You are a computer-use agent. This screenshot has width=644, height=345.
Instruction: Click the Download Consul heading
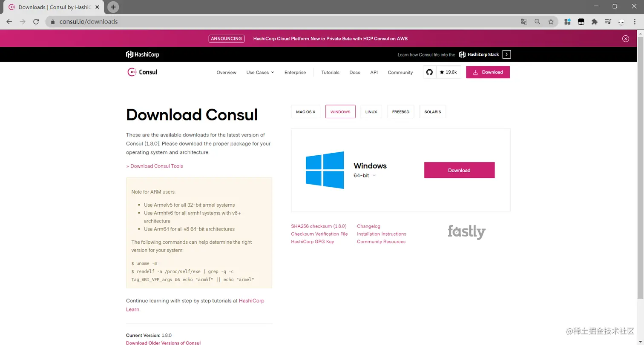(x=192, y=115)
